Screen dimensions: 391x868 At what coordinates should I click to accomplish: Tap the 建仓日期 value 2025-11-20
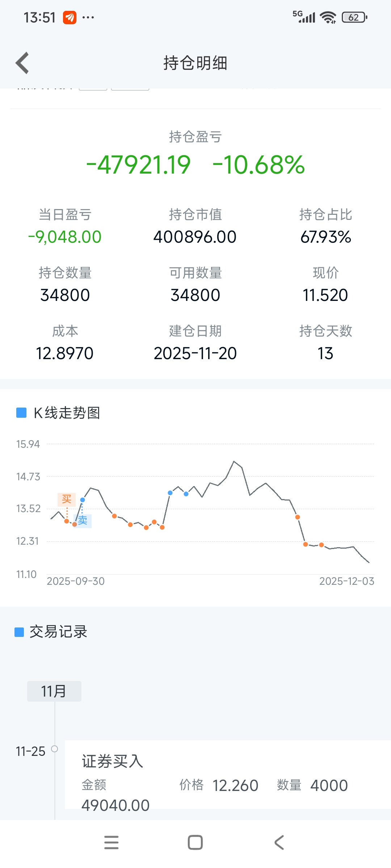click(195, 353)
